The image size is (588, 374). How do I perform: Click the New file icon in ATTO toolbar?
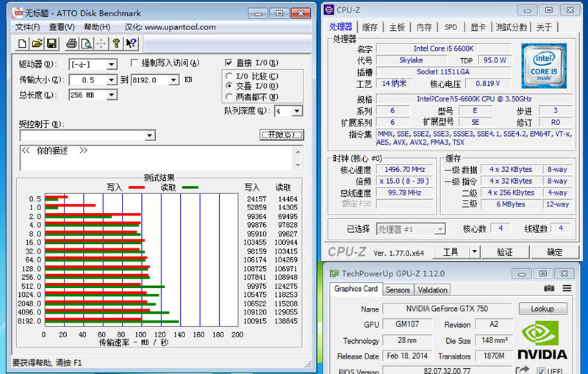tap(22, 43)
